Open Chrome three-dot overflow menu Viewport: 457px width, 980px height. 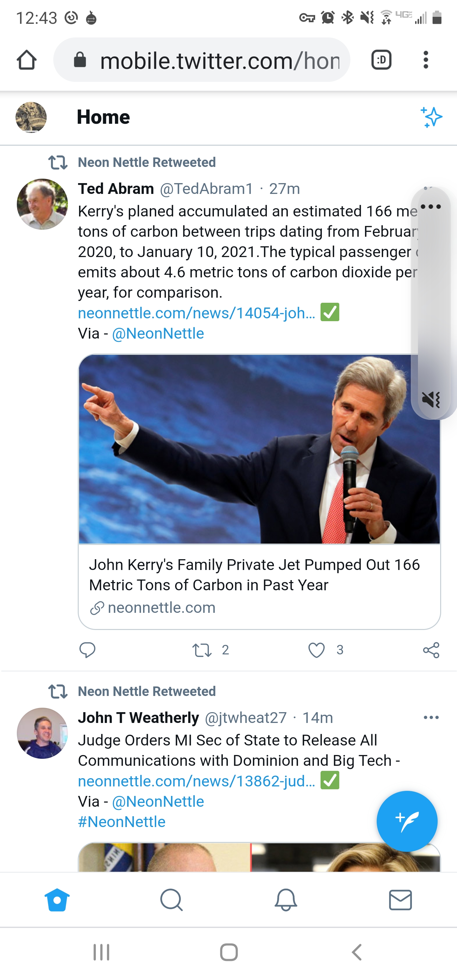pyautogui.click(x=426, y=60)
